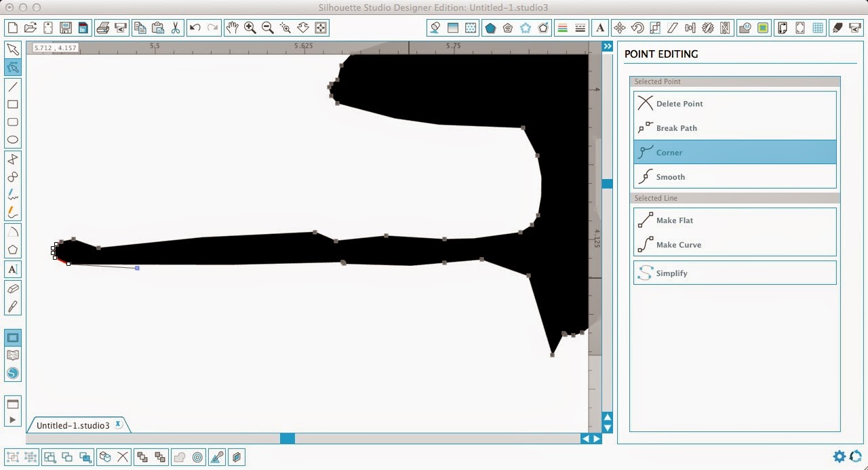Image resolution: width=868 pixels, height=470 pixels.
Task: Open the Rotate options panel
Action: (x=638, y=28)
